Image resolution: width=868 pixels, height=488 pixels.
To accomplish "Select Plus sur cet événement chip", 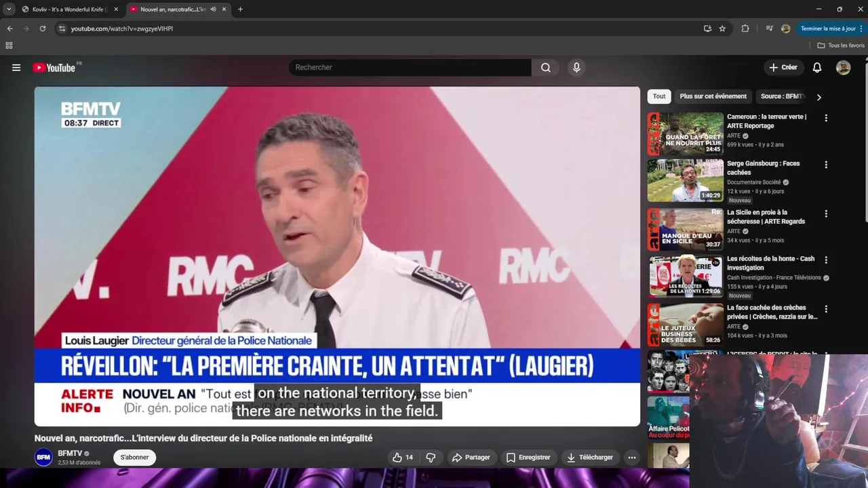I will click(x=713, y=96).
